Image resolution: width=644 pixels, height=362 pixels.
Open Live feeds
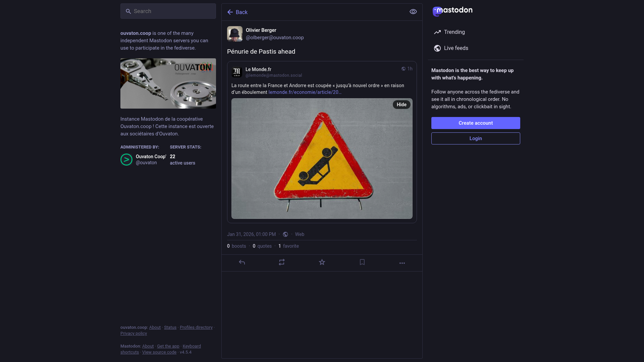(x=456, y=48)
